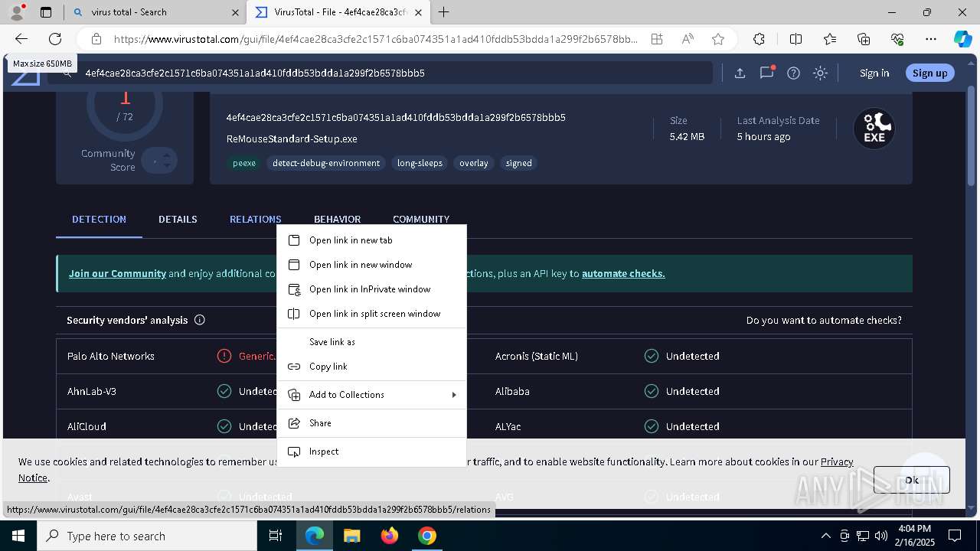
Task: Select Copy link from context menu
Action: [x=371, y=367]
